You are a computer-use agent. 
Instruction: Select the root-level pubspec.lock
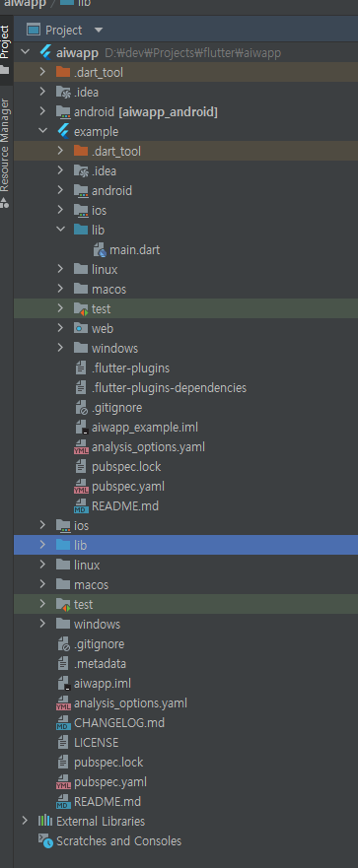point(108,763)
